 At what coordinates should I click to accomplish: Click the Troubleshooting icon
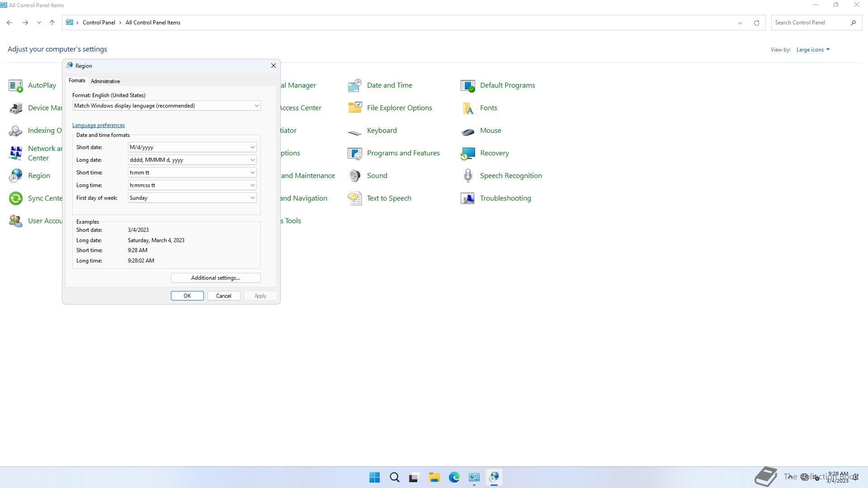tap(468, 198)
